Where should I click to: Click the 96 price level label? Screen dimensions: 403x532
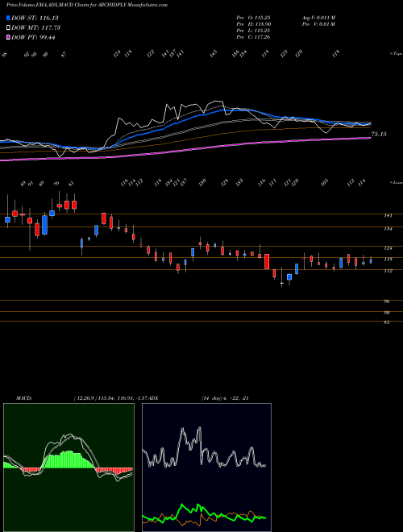(x=387, y=301)
